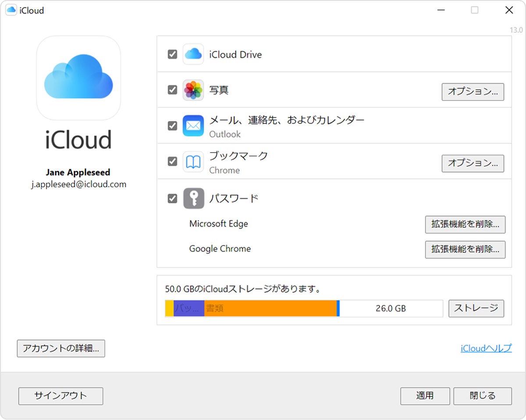The image size is (526, 420).
Task: Click the 閉じる button
Action: click(x=482, y=396)
